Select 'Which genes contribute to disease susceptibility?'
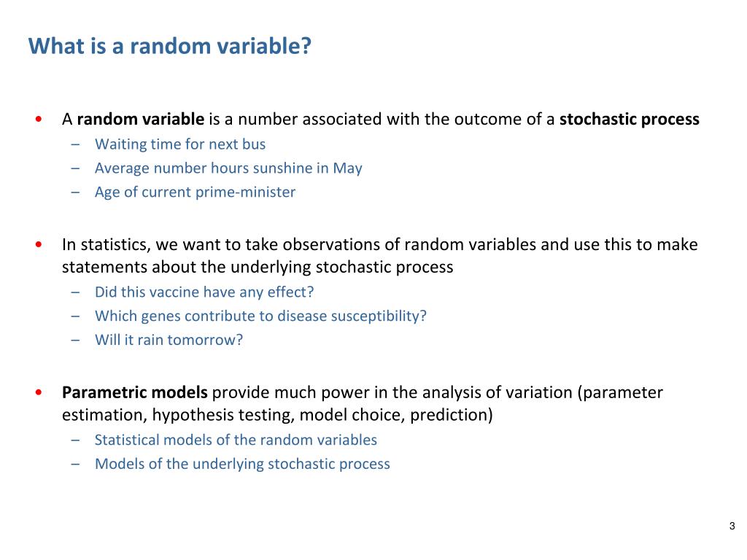 pos(260,316)
